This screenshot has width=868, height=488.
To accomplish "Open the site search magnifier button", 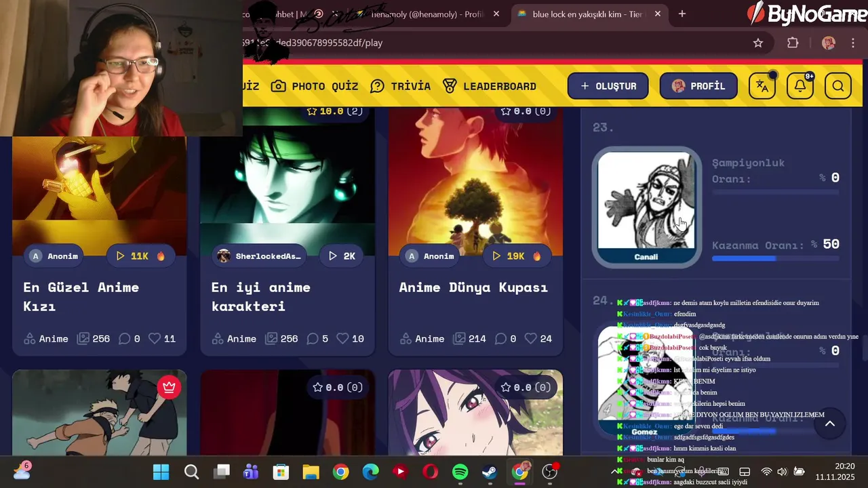I will coord(838,86).
